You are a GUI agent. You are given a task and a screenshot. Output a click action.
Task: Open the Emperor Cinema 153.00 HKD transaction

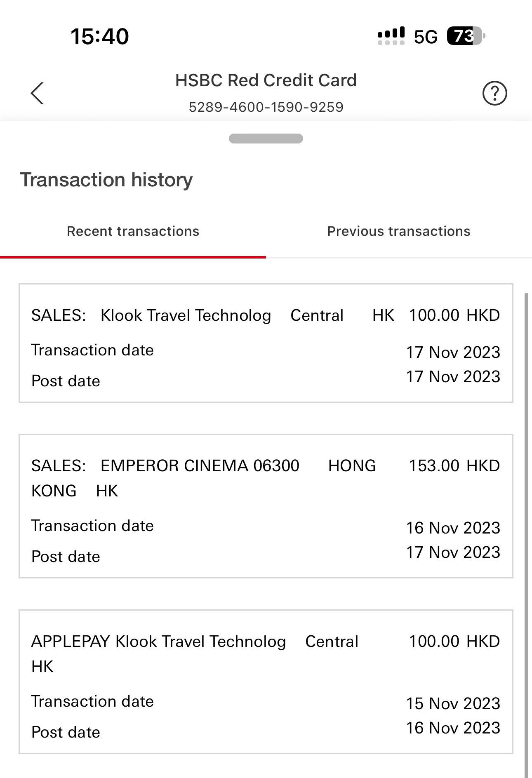coord(266,506)
